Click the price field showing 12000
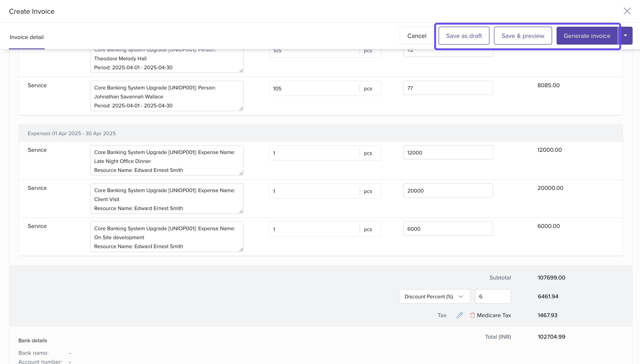 tap(448, 152)
